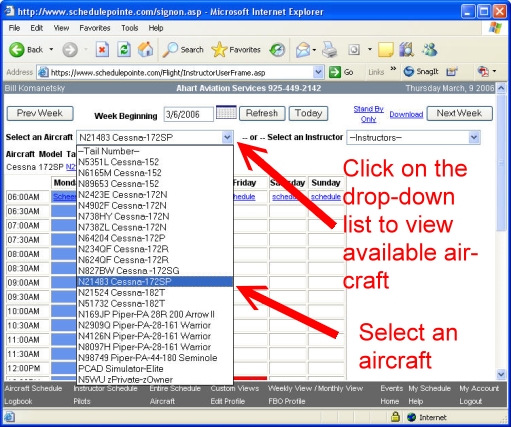Go to the Home page icon
The width and height of the screenshot is (511, 427).
click(x=146, y=50)
